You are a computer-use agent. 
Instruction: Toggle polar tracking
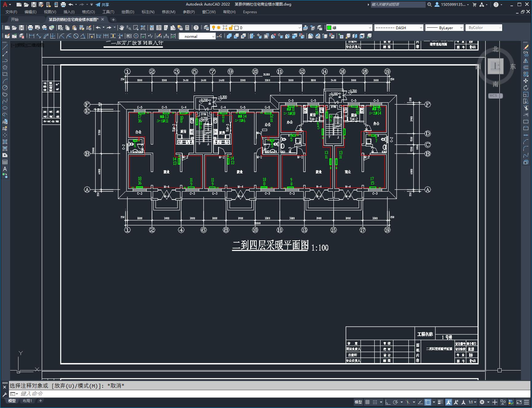point(396,402)
